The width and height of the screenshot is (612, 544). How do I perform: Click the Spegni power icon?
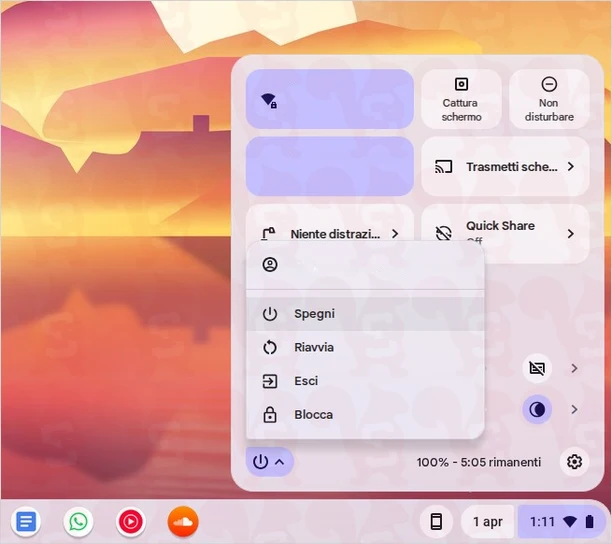(x=270, y=314)
